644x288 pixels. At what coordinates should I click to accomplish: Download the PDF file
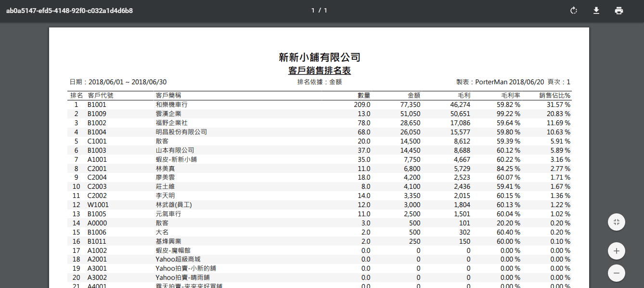click(596, 11)
